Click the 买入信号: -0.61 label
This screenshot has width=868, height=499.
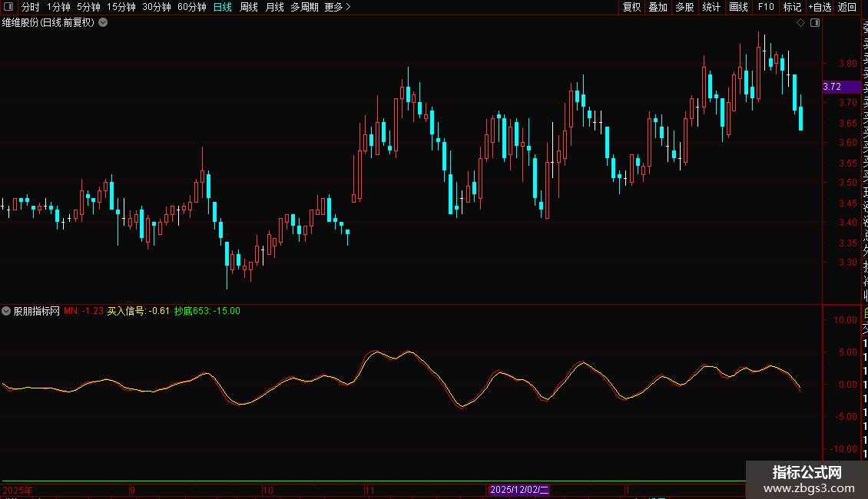coord(138,311)
